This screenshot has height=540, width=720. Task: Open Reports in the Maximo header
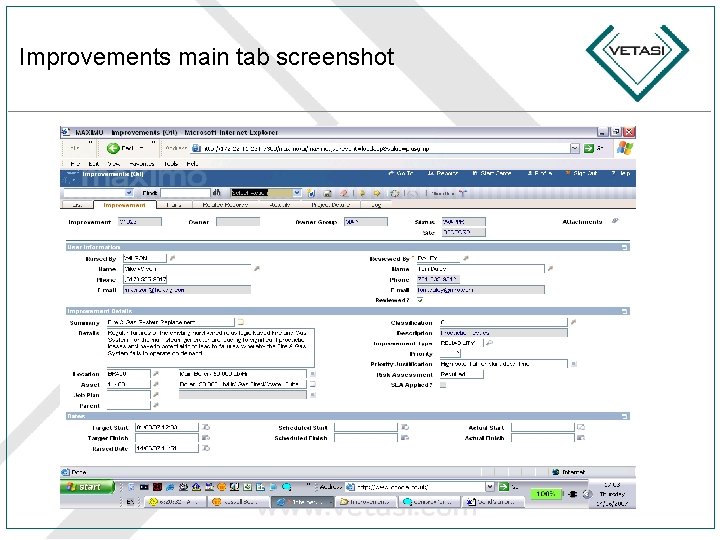[443, 174]
